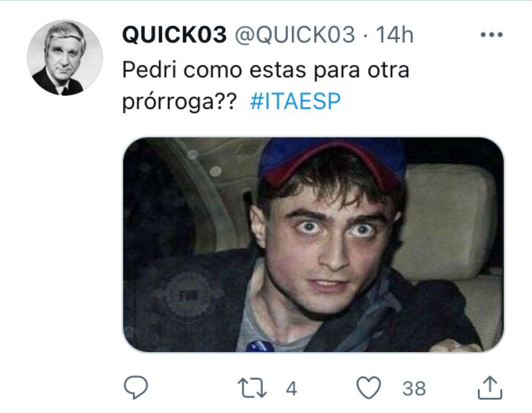The image size is (532, 413).
Task: Open the tweet via the 14h timestamp
Action: 395,35
